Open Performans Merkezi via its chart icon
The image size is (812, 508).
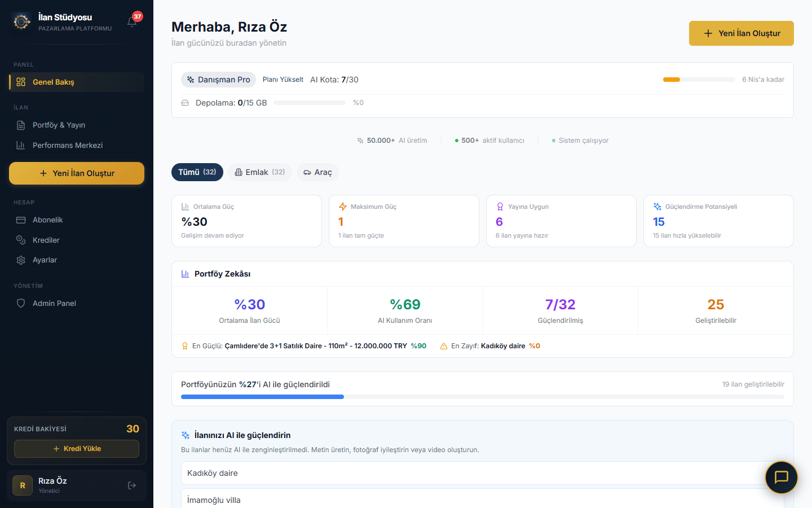tap(21, 145)
